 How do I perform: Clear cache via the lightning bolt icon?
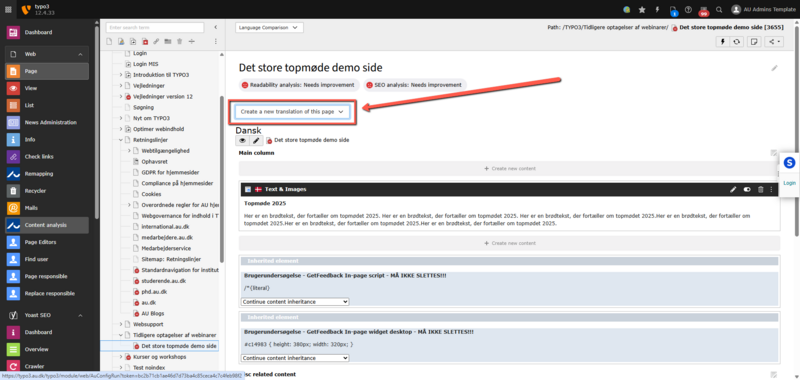pos(657,9)
